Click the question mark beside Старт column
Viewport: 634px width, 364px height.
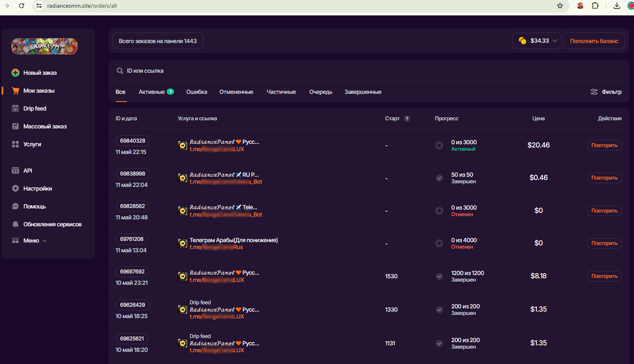(407, 119)
